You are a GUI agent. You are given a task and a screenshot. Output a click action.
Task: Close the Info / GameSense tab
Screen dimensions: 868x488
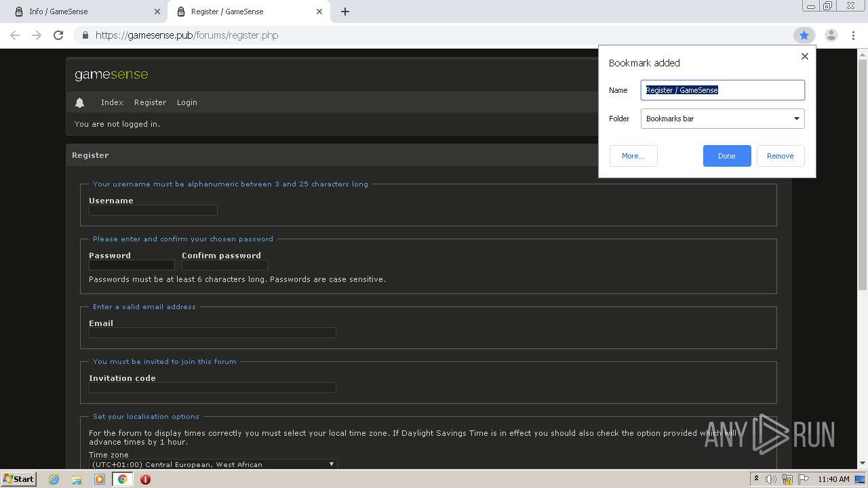(157, 12)
